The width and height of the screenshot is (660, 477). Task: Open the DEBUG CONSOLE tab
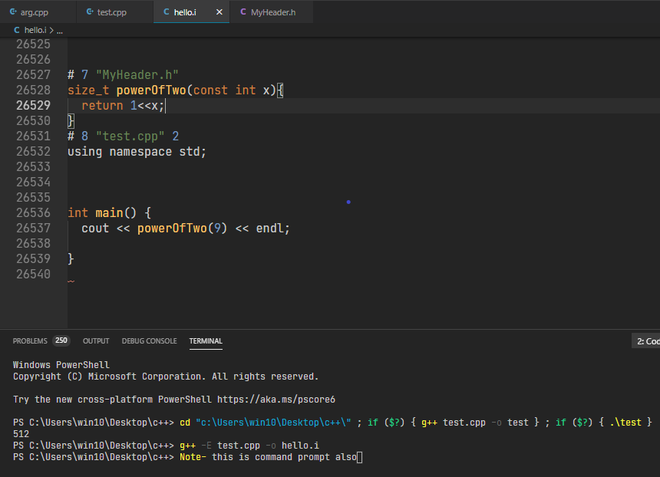(149, 341)
